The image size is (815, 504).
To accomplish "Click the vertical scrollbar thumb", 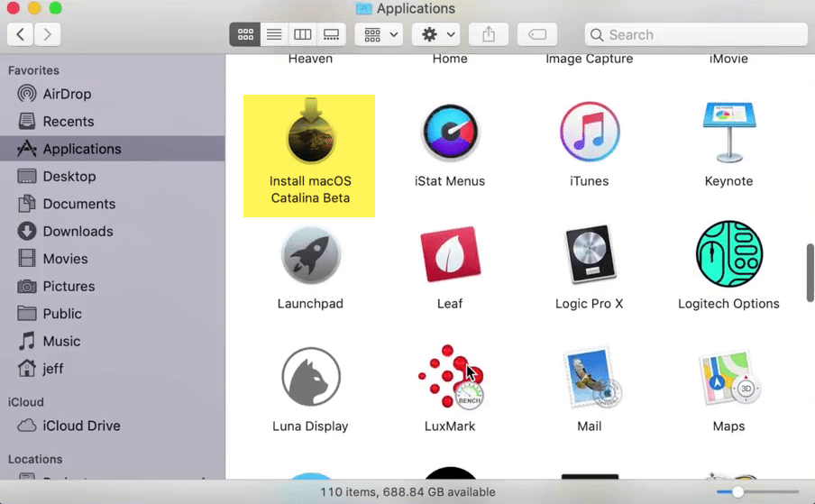I will point(810,272).
